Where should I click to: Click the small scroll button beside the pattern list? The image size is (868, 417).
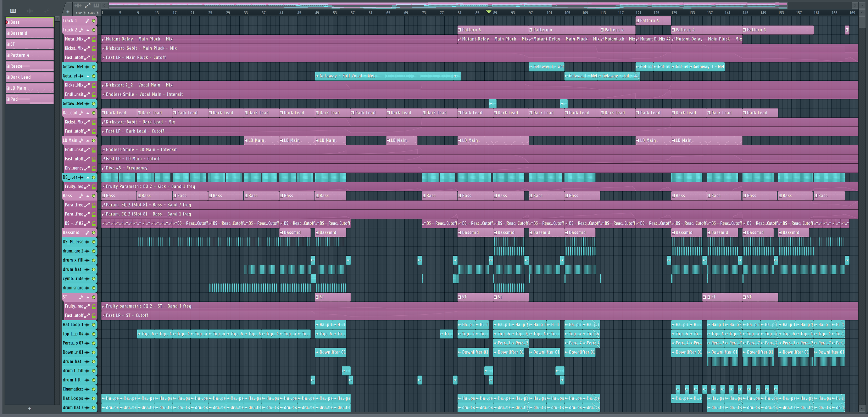click(57, 19)
